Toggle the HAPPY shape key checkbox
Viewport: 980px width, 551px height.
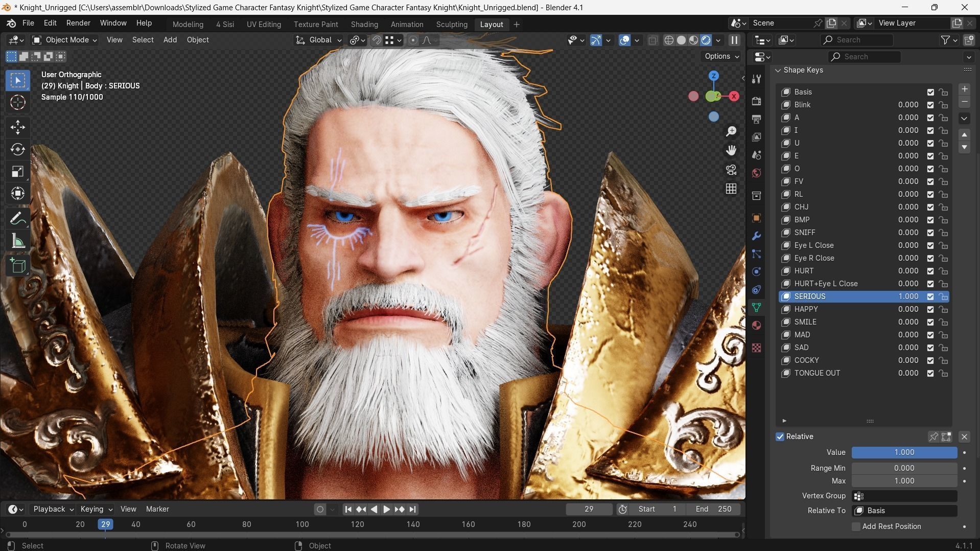click(x=930, y=309)
